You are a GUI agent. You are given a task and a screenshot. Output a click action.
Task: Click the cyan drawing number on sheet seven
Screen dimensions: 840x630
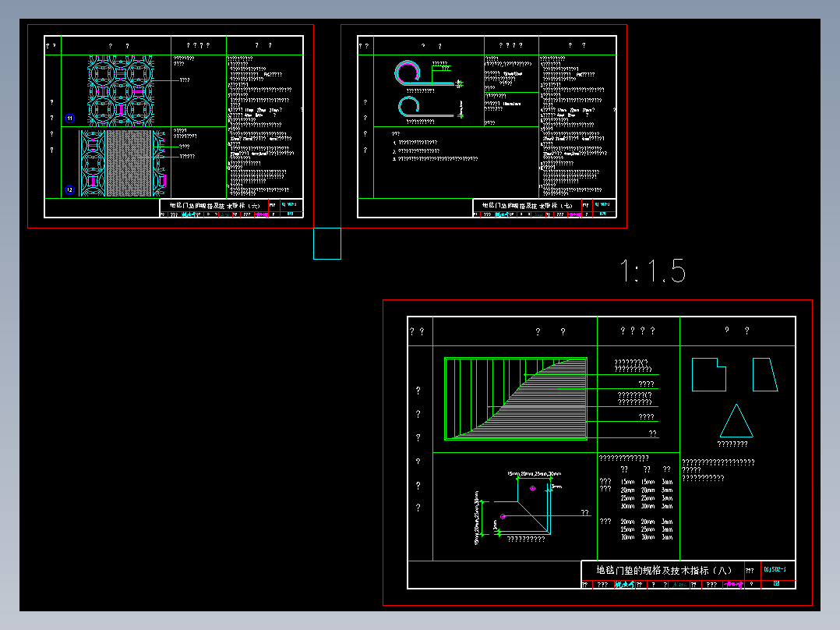[x=602, y=204]
